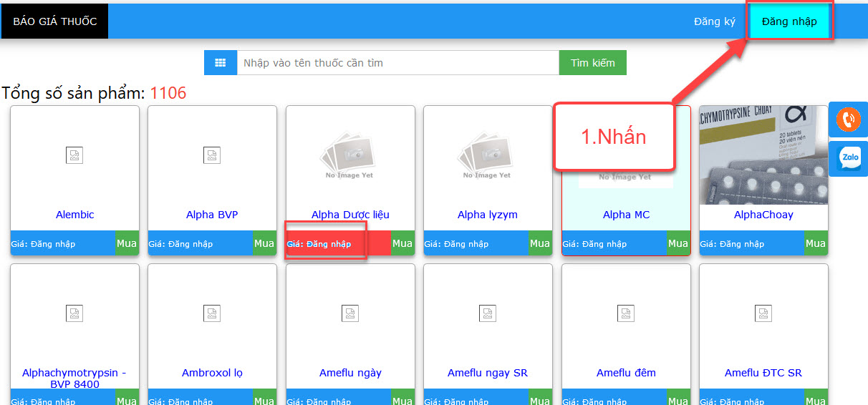Screen dimensions: 868x405
Task: Click the Ambroxol lọ broken image icon
Action: pyautogui.click(x=212, y=313)
